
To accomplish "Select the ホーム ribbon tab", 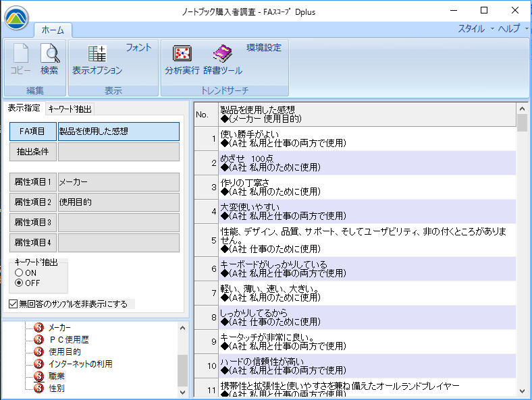I will (x=53, y=30).
